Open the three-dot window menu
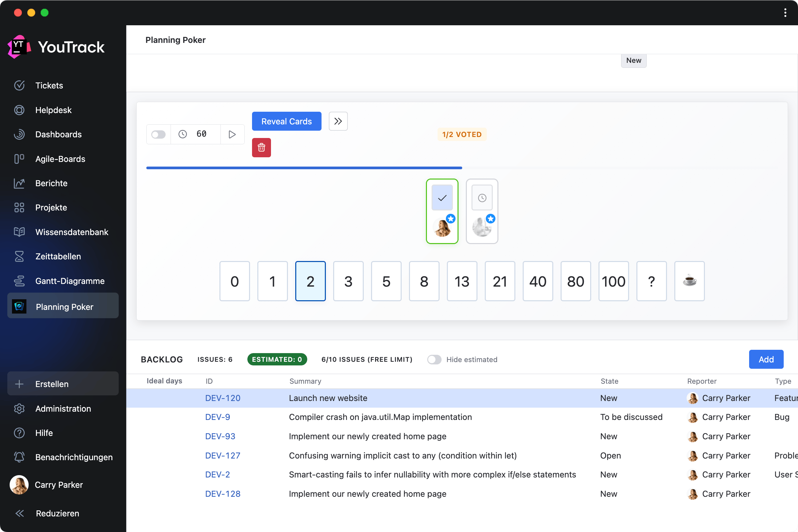 785,13
